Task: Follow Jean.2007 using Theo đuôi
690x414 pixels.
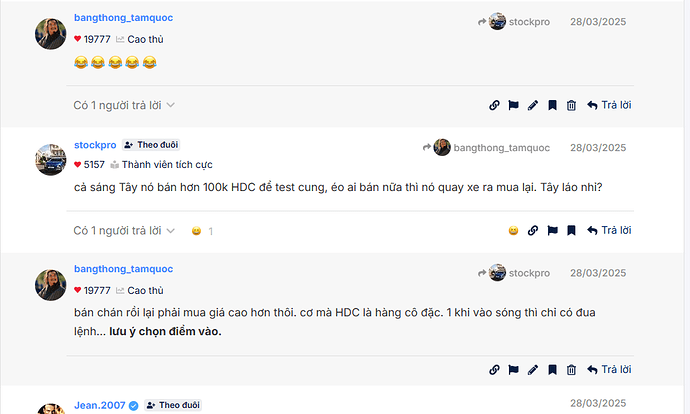Action: (x=173, y=406)
